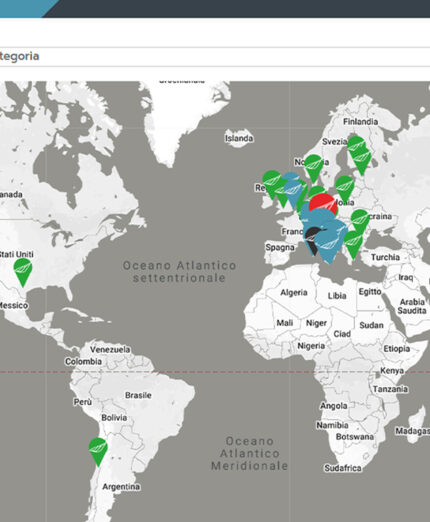Select the black marker over southern France
The image size is (430, 522).
pyautogui.click(x=312, y=238)
